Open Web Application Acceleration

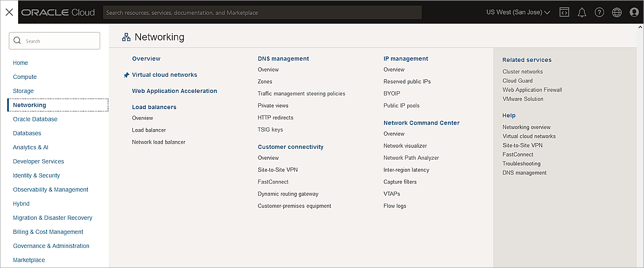tap(174, 91)
